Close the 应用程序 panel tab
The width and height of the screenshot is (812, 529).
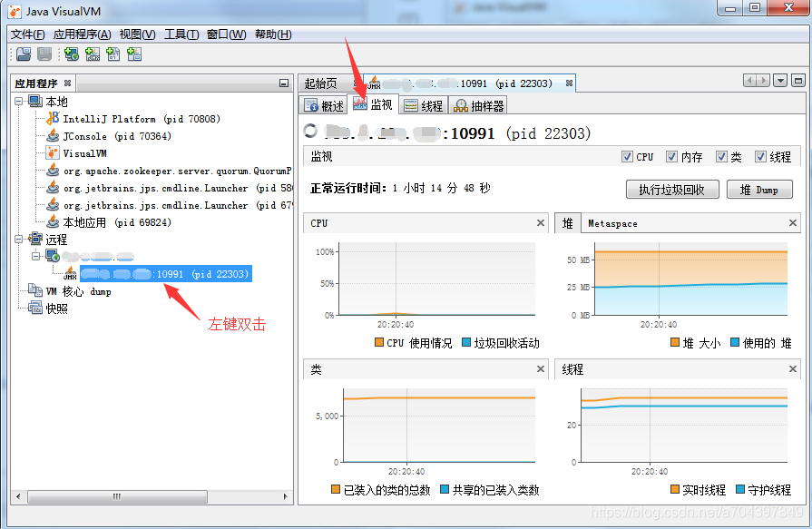coord(67,83)
